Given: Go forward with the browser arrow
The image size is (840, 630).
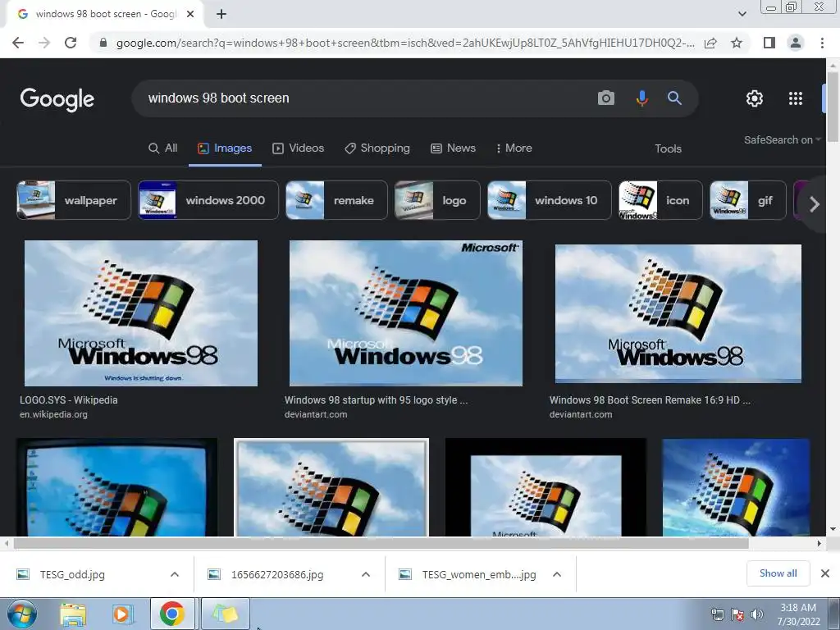Looking at the screenshot, I should click(x=44, y=43).
